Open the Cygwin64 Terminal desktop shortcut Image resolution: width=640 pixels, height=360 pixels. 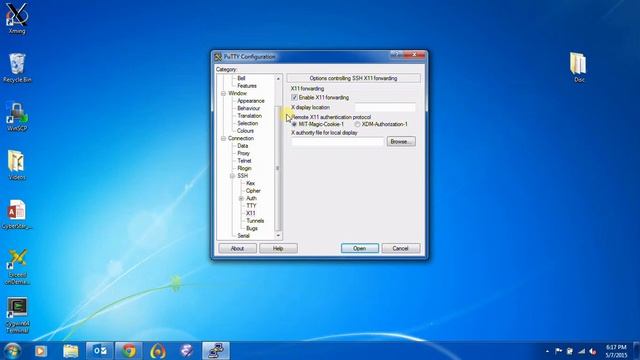click(x=17, y=315)
